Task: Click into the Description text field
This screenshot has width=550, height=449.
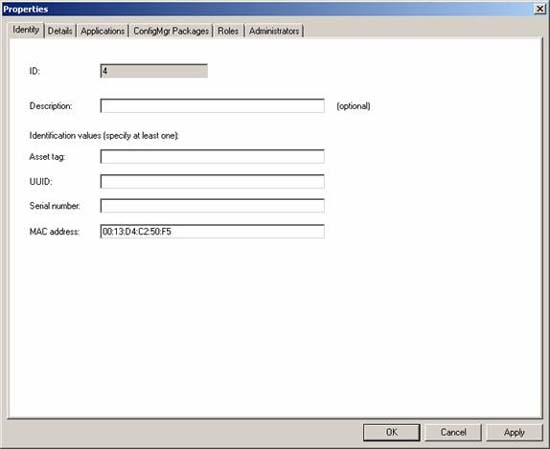Action: pos(212,106)
